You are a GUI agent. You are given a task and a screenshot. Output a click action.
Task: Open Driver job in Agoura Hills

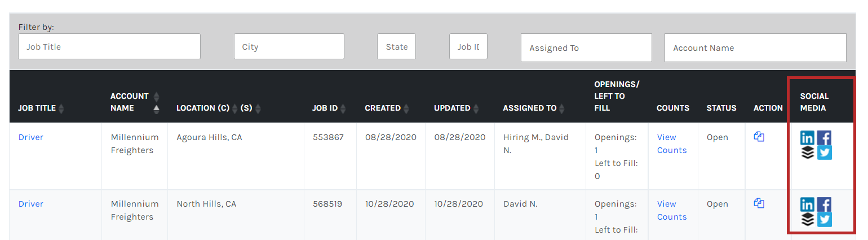coord(31,137)
